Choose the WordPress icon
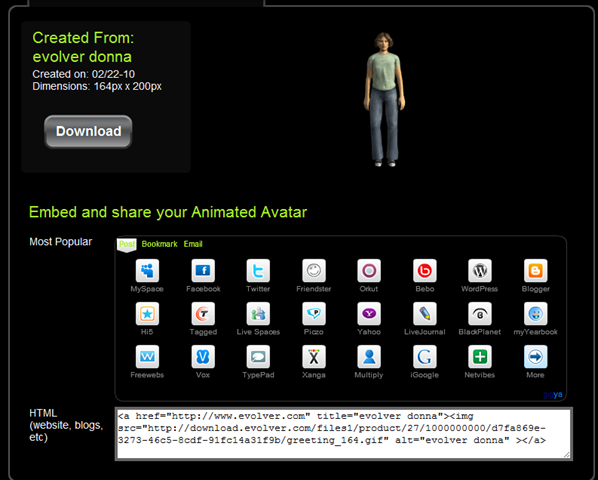The image size is (598, 480). point(480,271)
